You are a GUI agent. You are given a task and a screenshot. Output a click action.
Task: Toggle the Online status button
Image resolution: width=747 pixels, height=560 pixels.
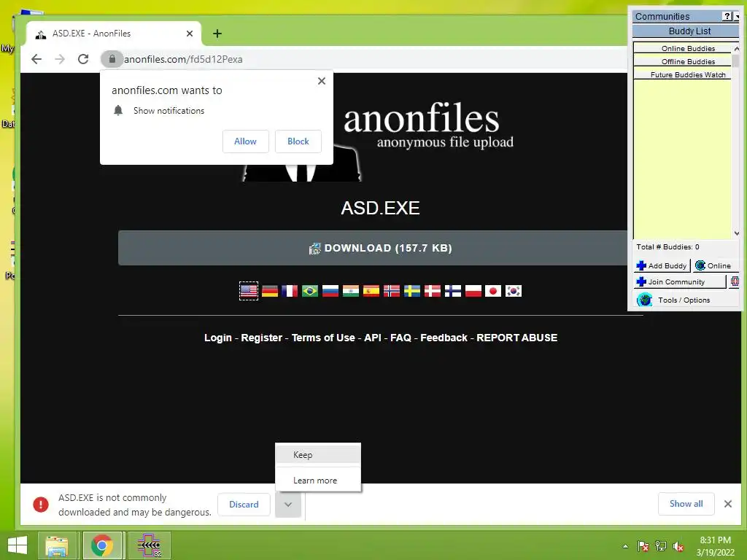point(714,265)
